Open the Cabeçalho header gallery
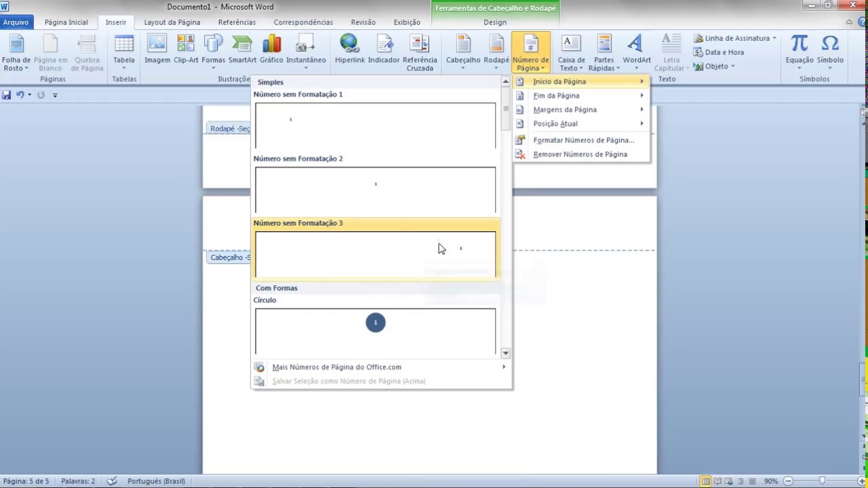 [x=463, y=53]
